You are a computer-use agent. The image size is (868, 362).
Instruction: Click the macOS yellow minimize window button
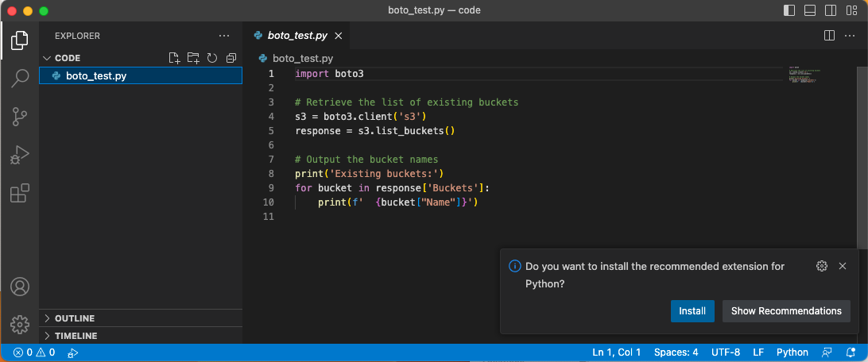28,10
